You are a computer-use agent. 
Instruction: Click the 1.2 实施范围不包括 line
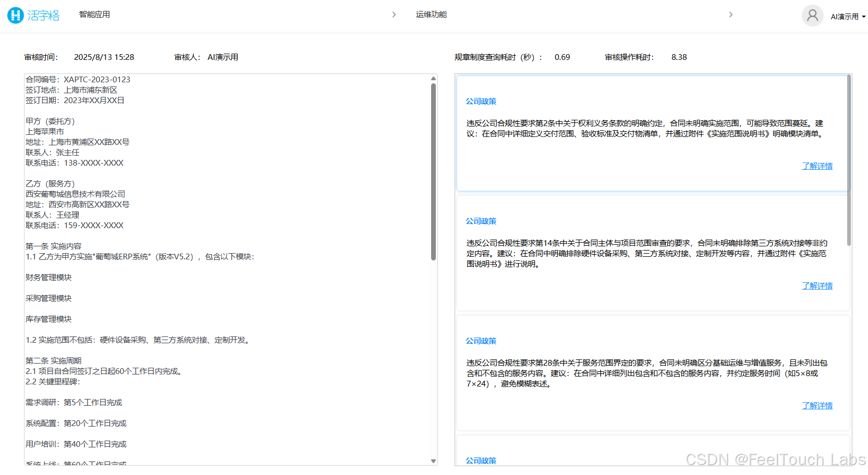coord(139,340)
